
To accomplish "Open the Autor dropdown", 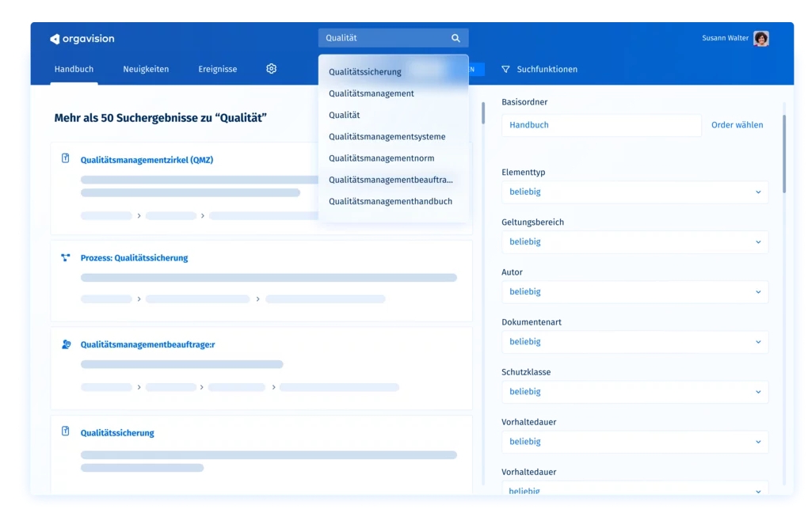I will coord(635,291).
